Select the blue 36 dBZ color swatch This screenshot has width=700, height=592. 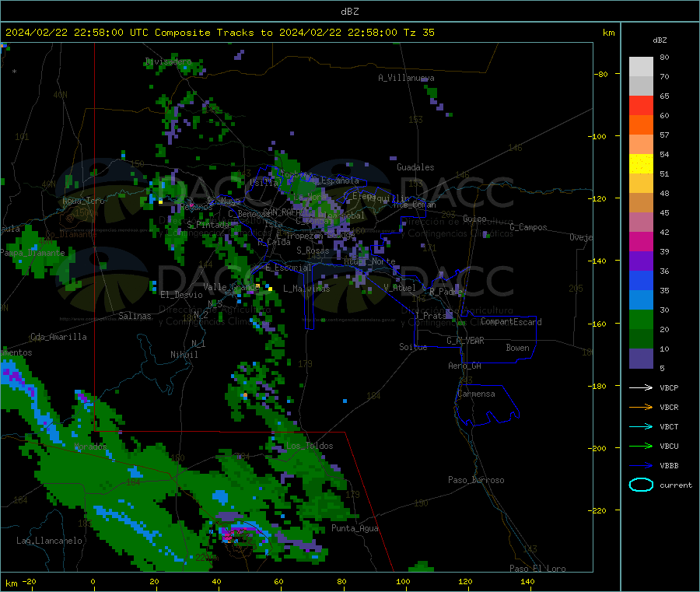pos(641,280)
